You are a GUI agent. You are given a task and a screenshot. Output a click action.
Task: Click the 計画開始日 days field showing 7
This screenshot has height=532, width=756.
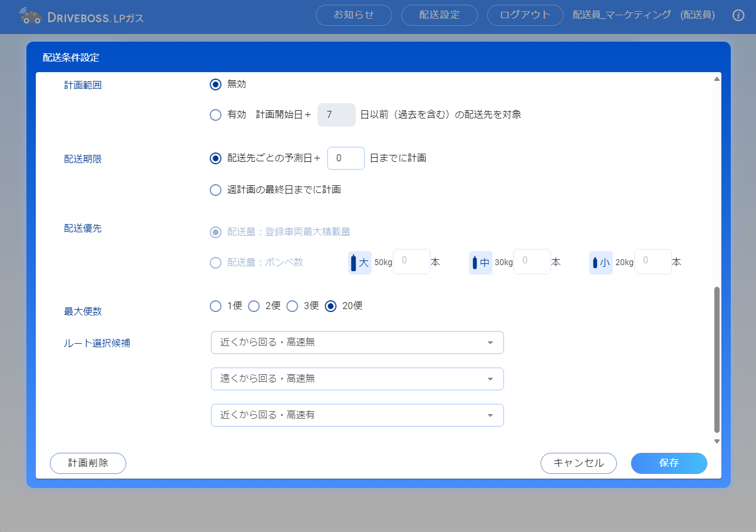336,115
